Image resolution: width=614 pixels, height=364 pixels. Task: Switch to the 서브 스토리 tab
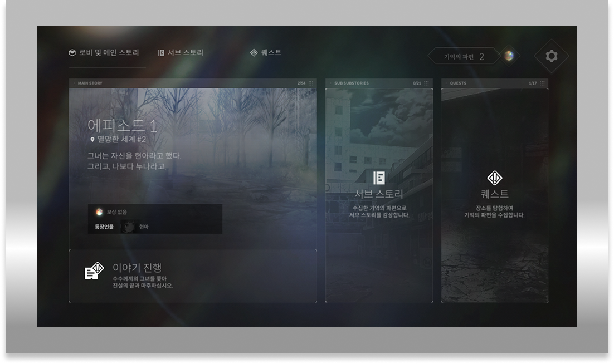click(181, 52)
